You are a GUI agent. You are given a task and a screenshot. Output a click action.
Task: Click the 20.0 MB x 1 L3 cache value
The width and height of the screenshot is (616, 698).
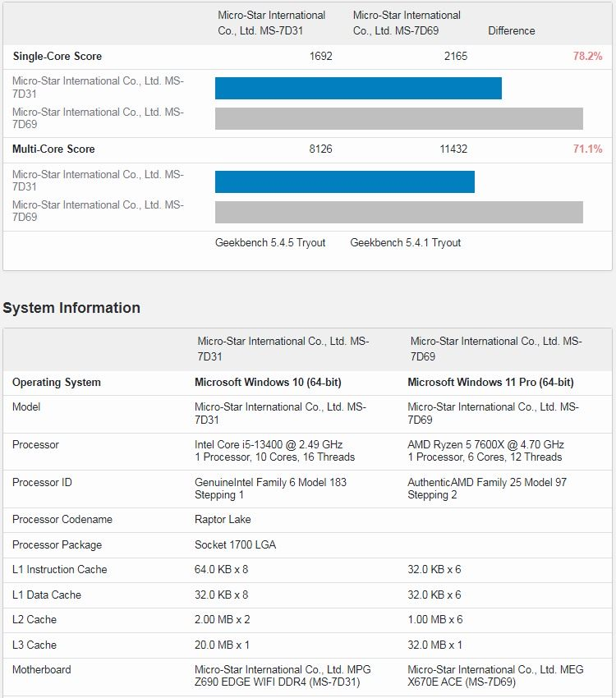click(x=222, y=645)
